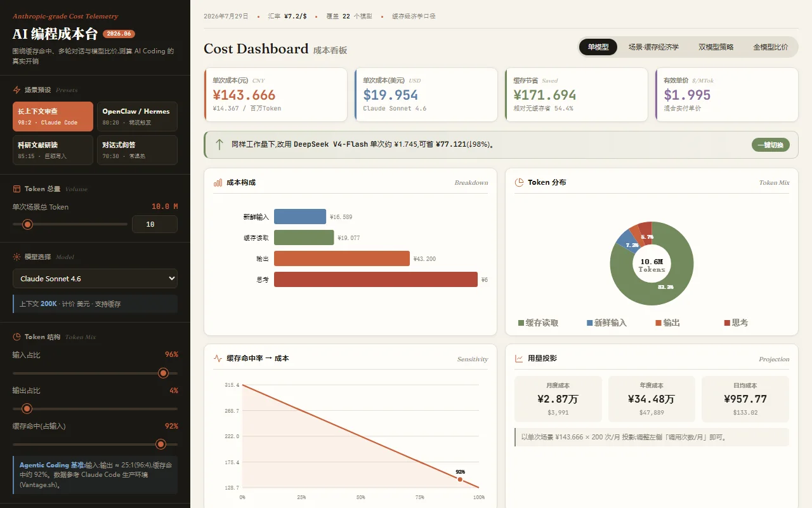Click the lightning icon beside 场景预设
Viewport: 812px width, 508px height.
click(x=16, y=90)
